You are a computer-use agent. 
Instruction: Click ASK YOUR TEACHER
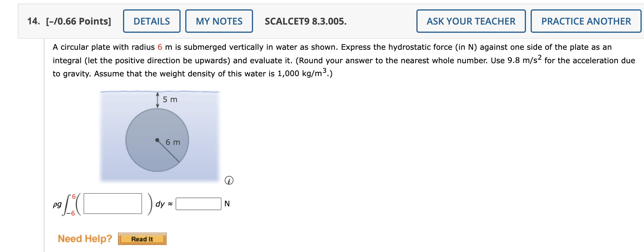tap(471, 21)
